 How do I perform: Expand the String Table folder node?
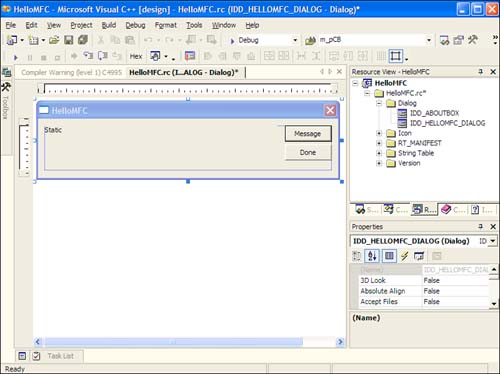tap(379, 153)
